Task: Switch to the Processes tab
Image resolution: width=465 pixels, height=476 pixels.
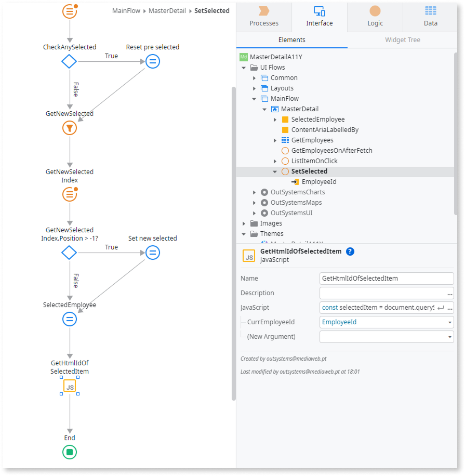Action: click(x=264, y=17)
